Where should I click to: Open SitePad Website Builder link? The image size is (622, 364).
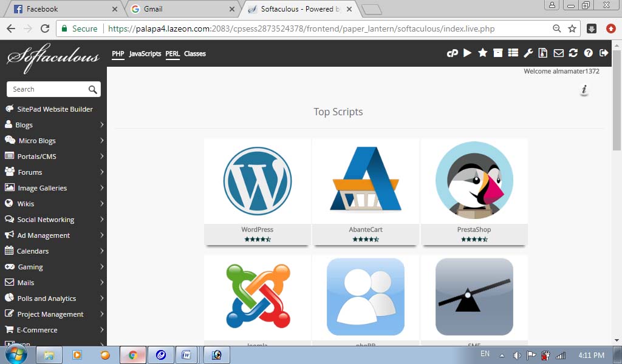click(55, 109)
